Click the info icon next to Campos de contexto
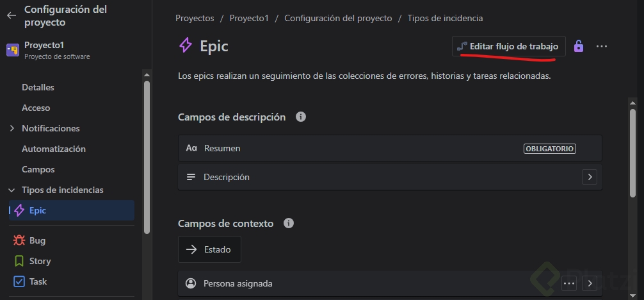The image size is (644, 300). click(289, 224)
